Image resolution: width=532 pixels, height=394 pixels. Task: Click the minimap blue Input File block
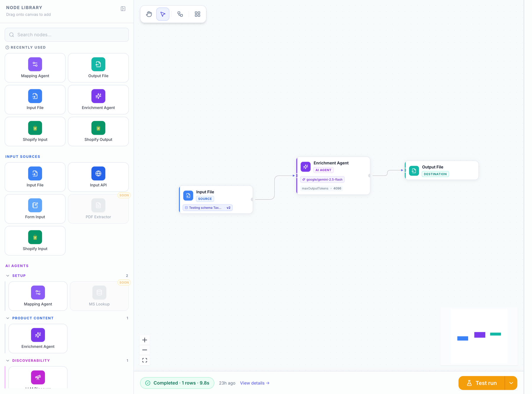[463, 338]
